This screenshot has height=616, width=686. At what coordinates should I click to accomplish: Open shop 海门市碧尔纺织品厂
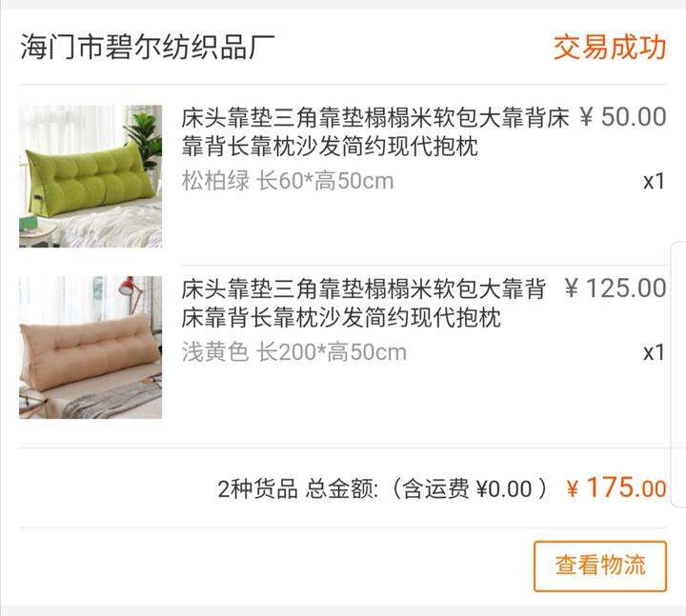point(147,47)
